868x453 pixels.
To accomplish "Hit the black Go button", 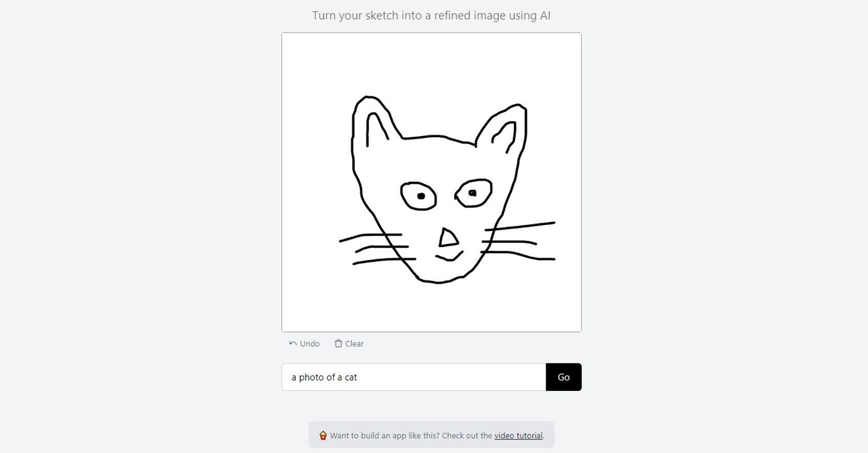I will (x=563, y=377).
